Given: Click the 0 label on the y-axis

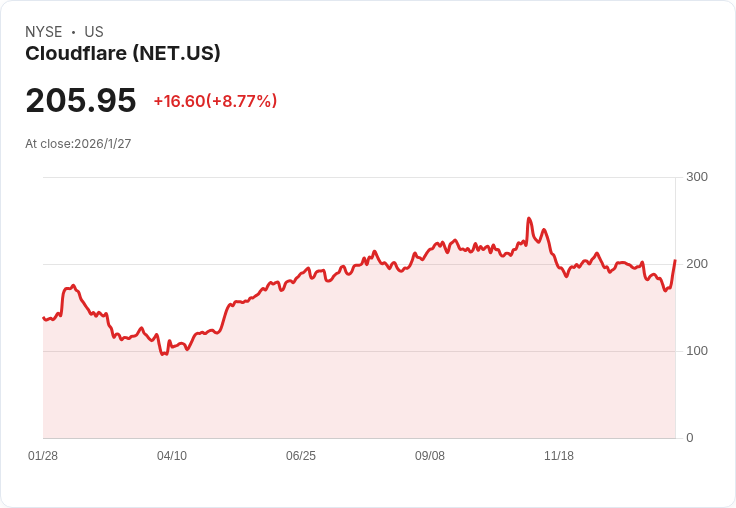Looking at the screenshot, I should (690, 438).
